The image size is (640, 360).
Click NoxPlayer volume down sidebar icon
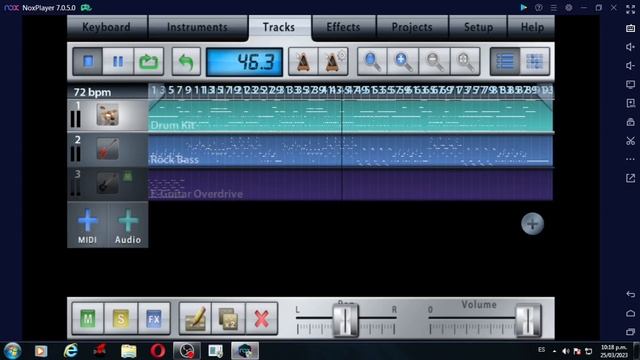click(x=631, y=66)
